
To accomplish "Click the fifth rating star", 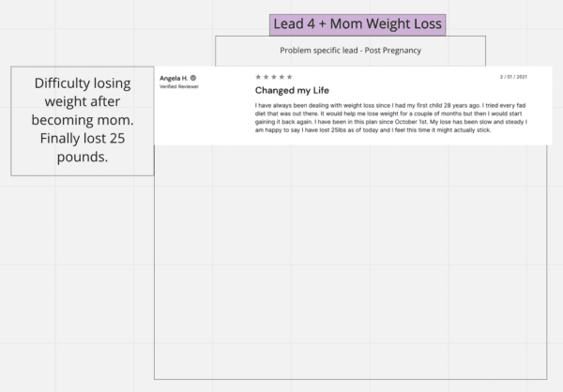I will pyautogui.click(x=289, y=77).
